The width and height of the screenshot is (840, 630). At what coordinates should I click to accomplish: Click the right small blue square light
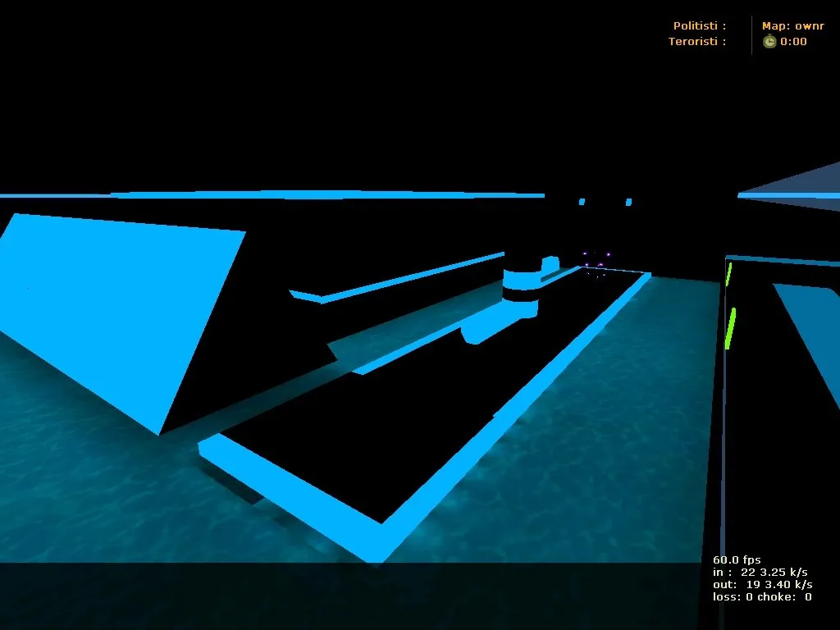[x=628, y=201]
